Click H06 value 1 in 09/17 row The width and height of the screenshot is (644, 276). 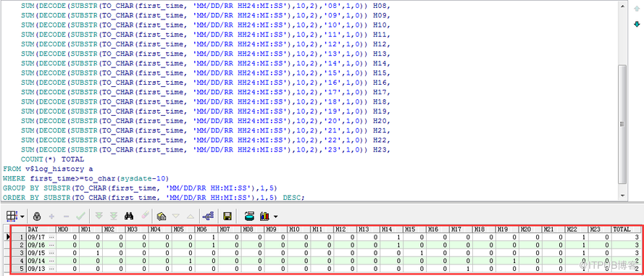click(206, 237)
